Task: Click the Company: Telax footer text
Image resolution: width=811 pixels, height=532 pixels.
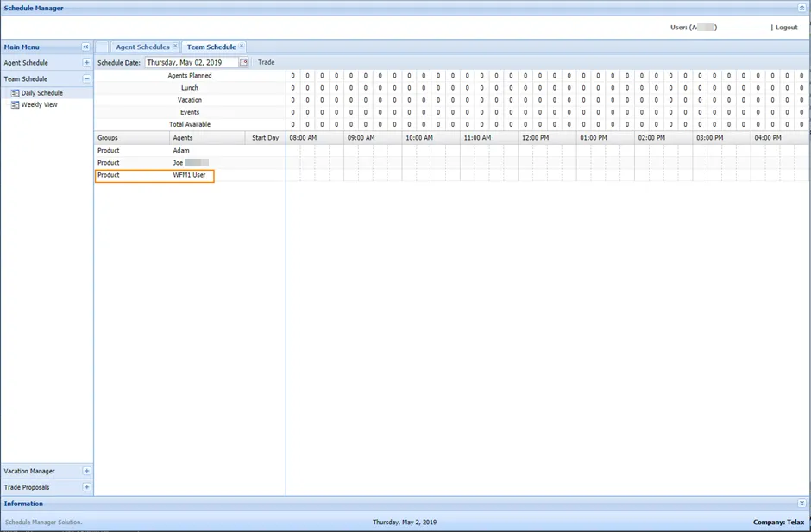Action: pyautogui.click(x=778, y=523)
